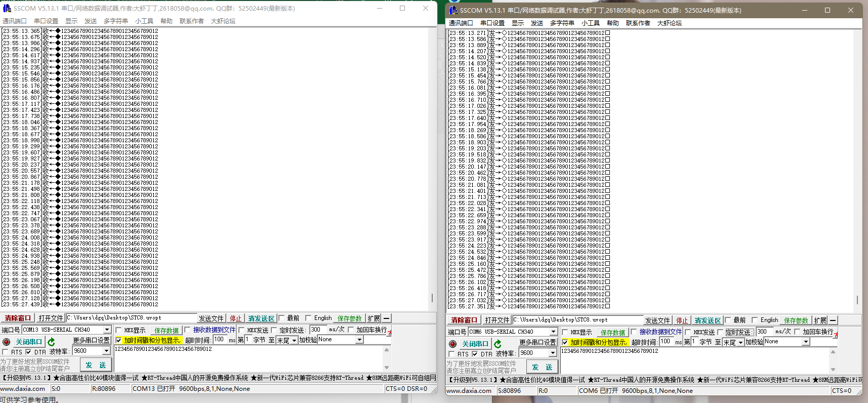This screenshot has width=868, height=403.
Task: Click 扩展 expand button in the left window
Action: (374, 318)
